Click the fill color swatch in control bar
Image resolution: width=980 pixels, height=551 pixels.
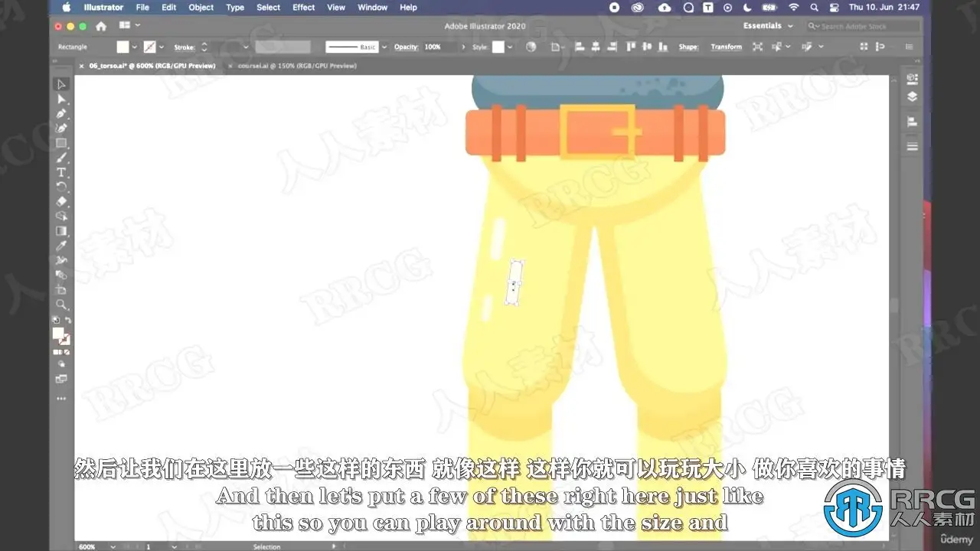122,47
